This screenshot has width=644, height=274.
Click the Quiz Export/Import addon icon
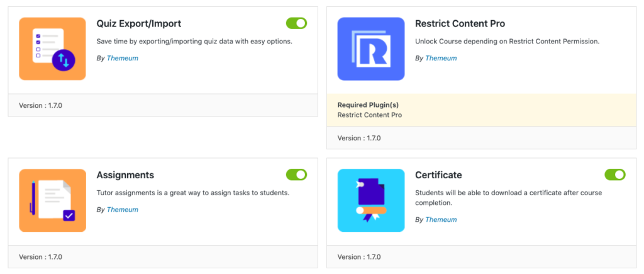(x=52, y=49)
